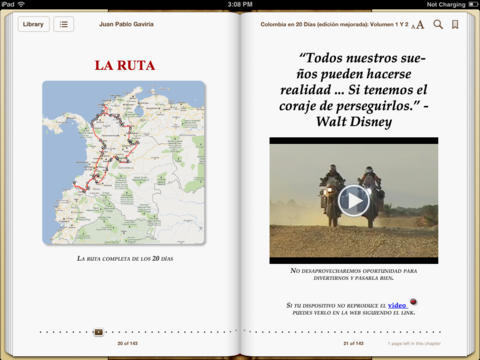
Task: Return to the Library
Action: point(33,24)
